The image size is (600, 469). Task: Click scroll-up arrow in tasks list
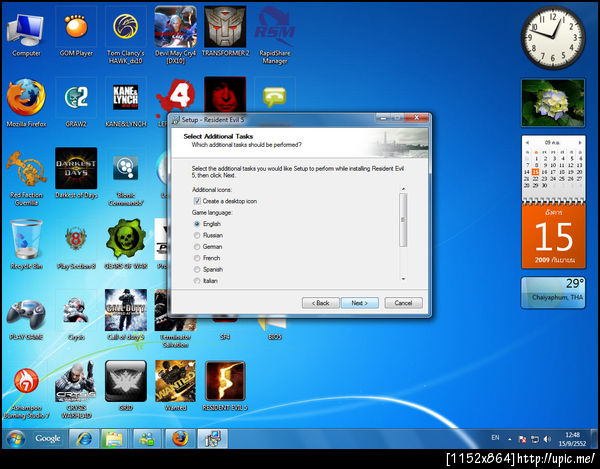click(x=403, y=189)
